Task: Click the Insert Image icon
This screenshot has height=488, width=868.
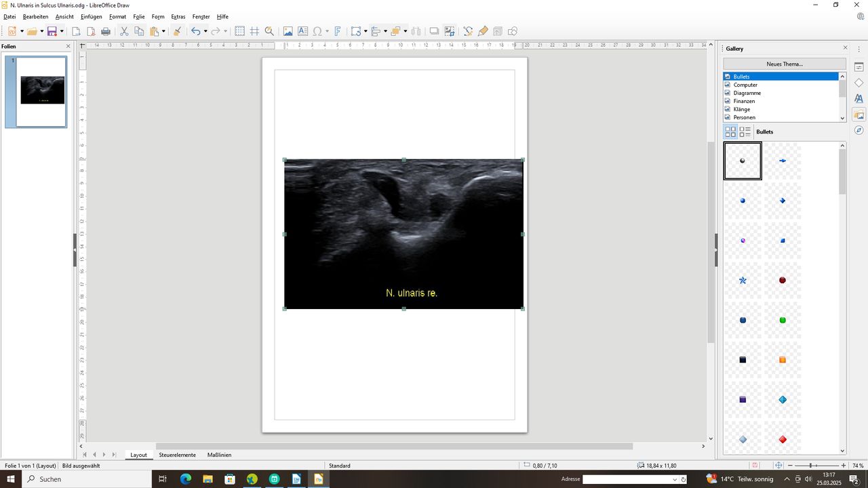Action: coord(288,31)
